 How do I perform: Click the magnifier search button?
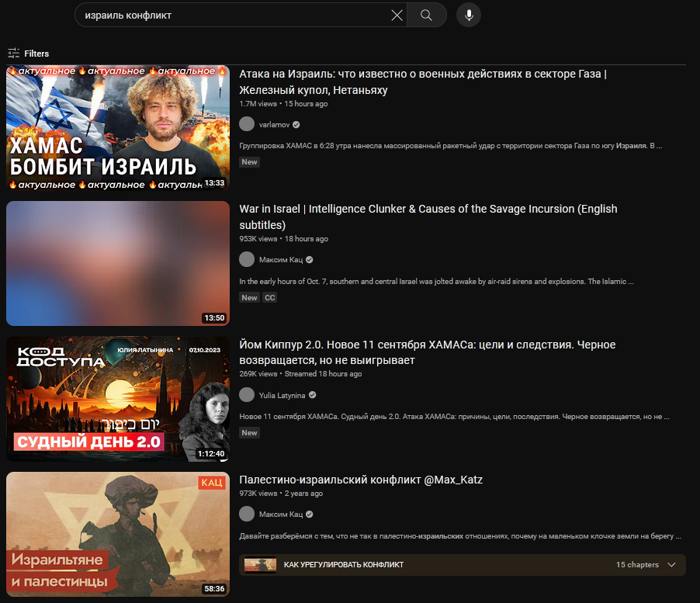click(x=426, y=16)
